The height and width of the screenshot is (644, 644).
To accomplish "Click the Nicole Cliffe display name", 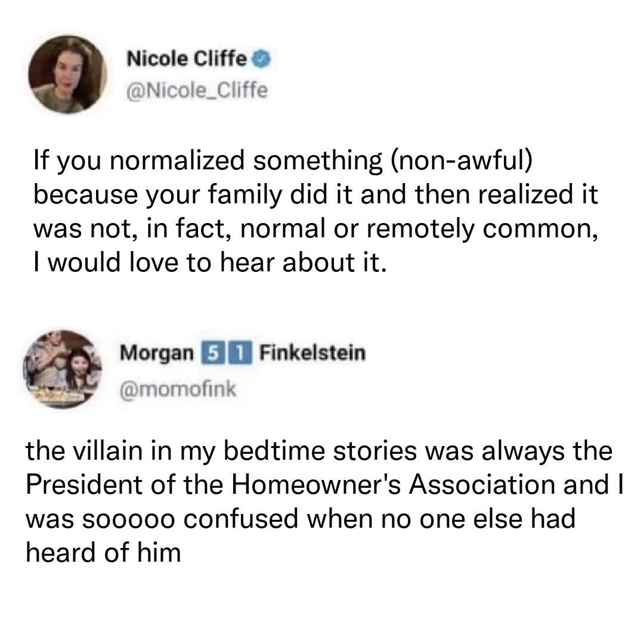I will 187,60.
